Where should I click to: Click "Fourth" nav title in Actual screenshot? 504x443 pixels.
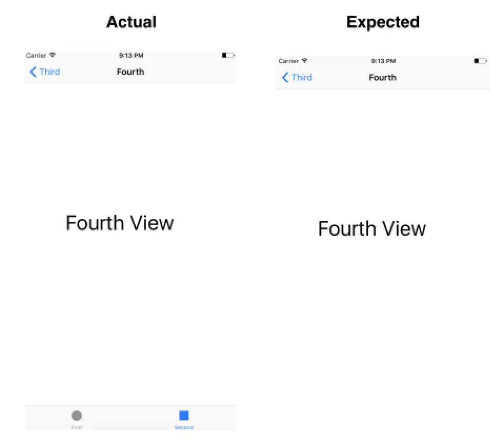coord(130,72)
